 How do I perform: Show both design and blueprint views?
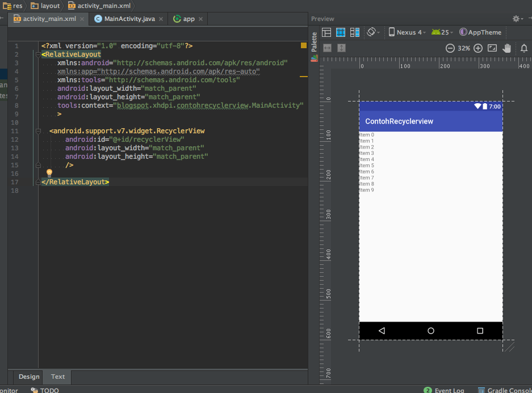pyautogui.click(x=354, y=32)
